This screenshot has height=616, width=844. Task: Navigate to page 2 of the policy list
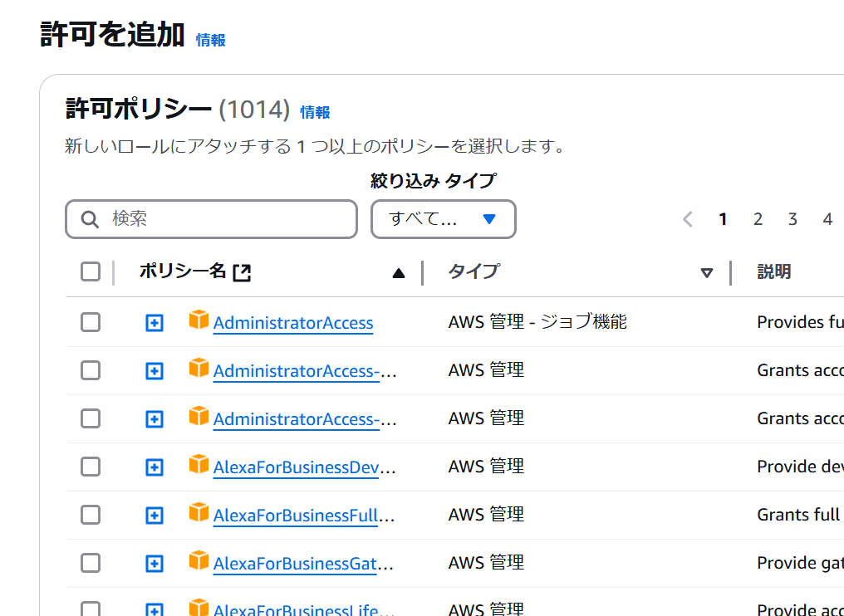click(x=758, y=218)
